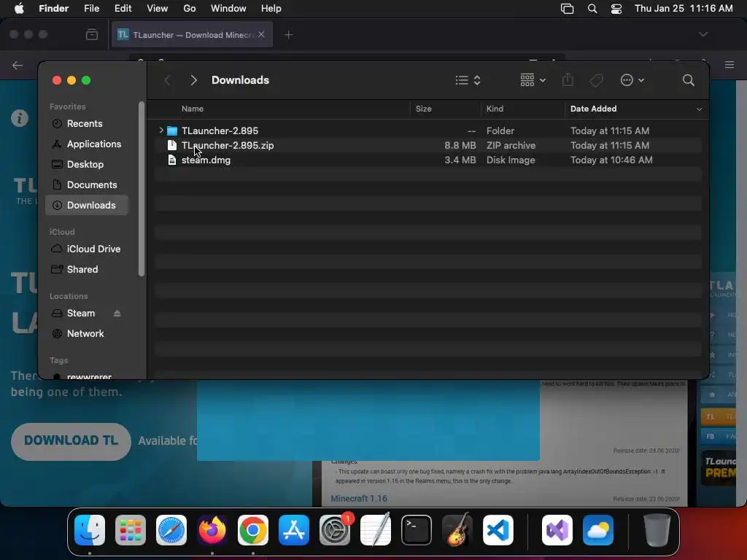Open the Finder menu in the menu bar
This screenshot has height=560, width=747.
pyautogui.click(x=53, y=9)
